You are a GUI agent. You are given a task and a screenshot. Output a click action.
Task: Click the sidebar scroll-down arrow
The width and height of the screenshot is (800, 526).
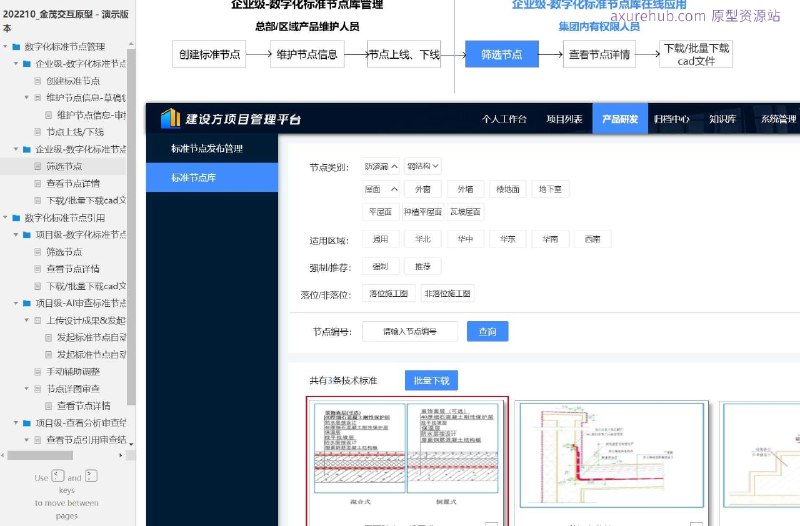pyautogui.click(x=131, y=444)
